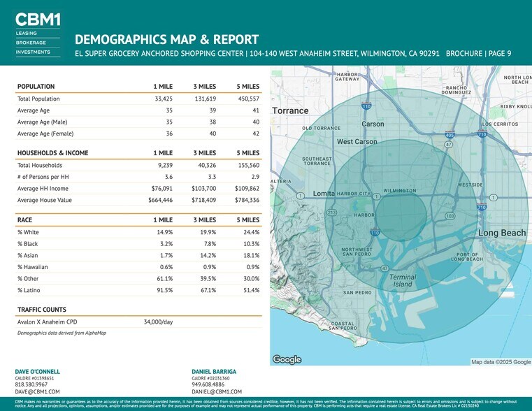Select the Brokerage label under the logo
Image resolution: width=532 pixels, height=411 pixels.
click(x=31, y=43)
